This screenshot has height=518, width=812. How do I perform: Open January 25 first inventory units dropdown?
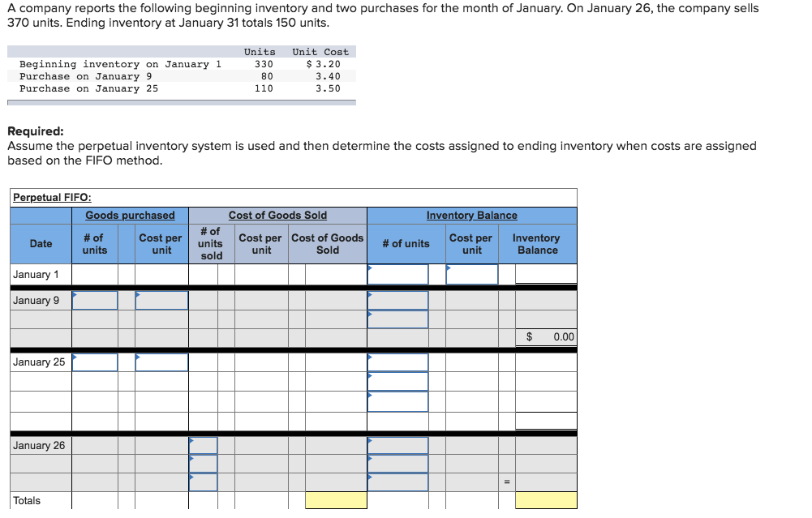pos(397,362)
